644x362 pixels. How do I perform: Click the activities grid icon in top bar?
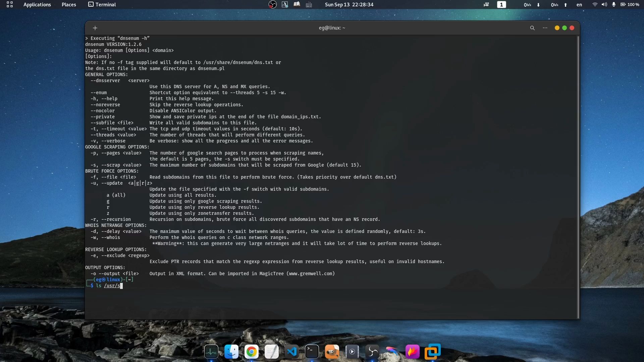point(10,5)
